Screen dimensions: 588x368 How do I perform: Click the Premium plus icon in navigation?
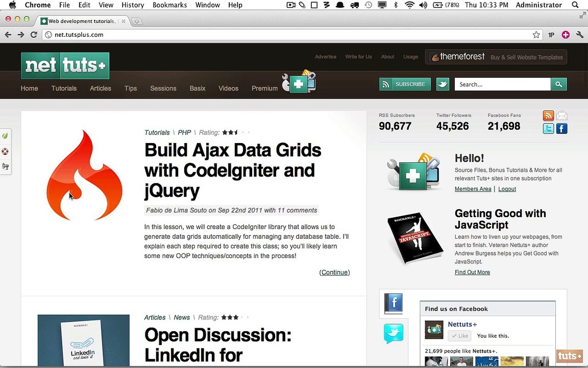[x=299, y=82]
